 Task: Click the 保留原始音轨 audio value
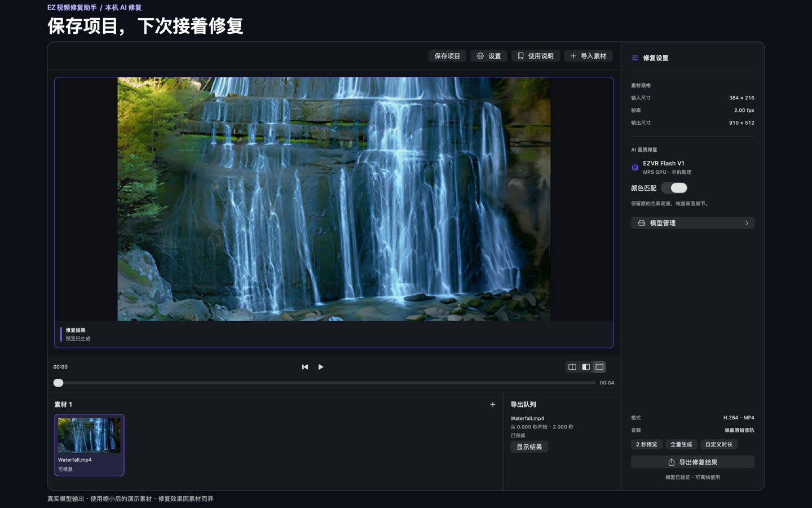point(739,430)
